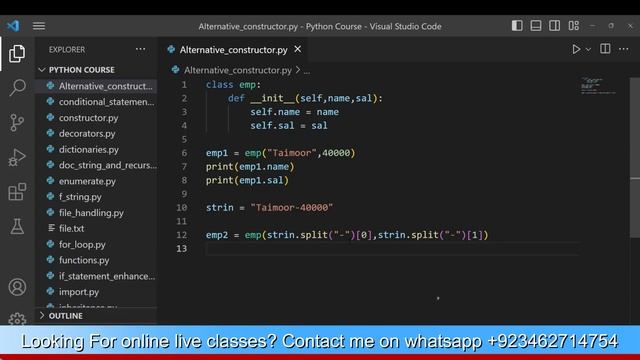This screenshot has width=640, height=360.
Task: Click the Python icon in editor tab
Action: tap(171, 49)
